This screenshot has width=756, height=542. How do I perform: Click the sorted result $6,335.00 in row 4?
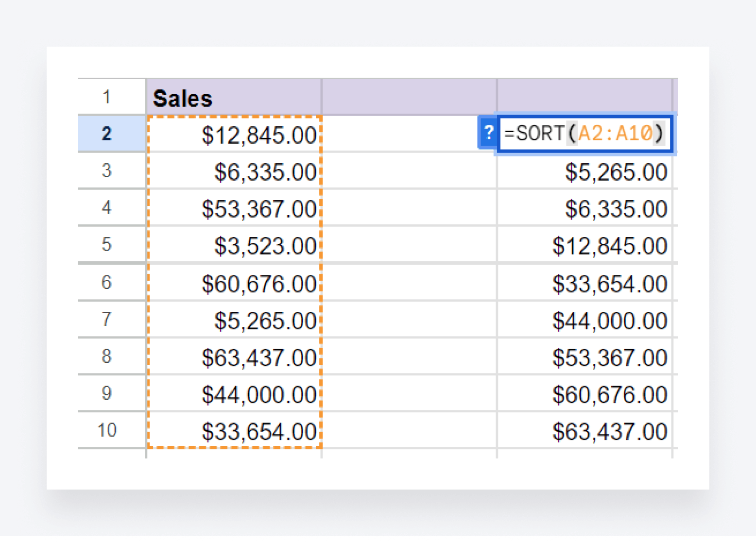coord(585,207)
